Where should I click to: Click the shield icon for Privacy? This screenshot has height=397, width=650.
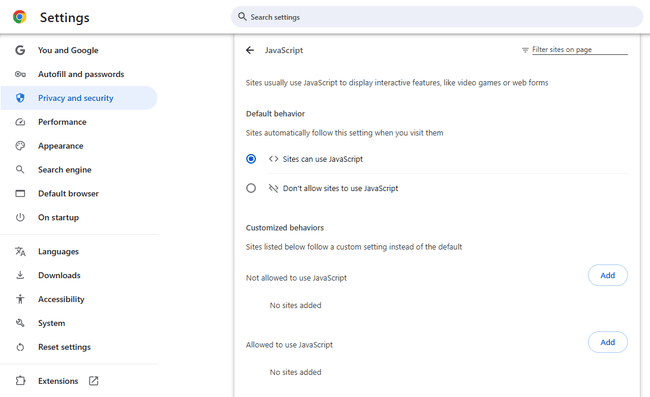(x=20, y=98)
